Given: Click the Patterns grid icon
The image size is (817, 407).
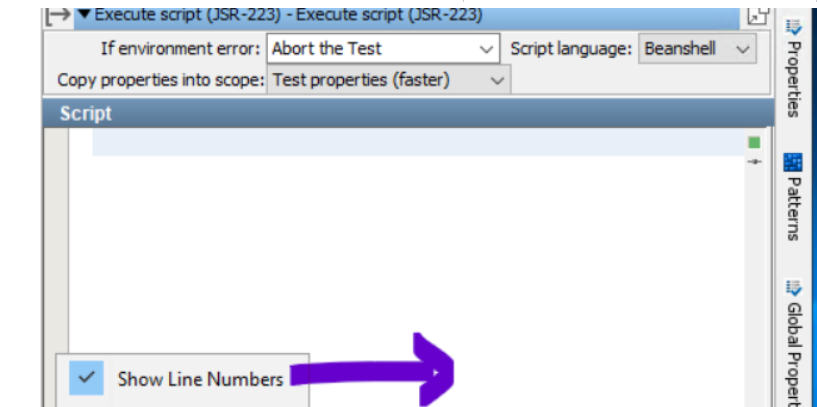Looking at the screenshot, I should pos(793,163).
